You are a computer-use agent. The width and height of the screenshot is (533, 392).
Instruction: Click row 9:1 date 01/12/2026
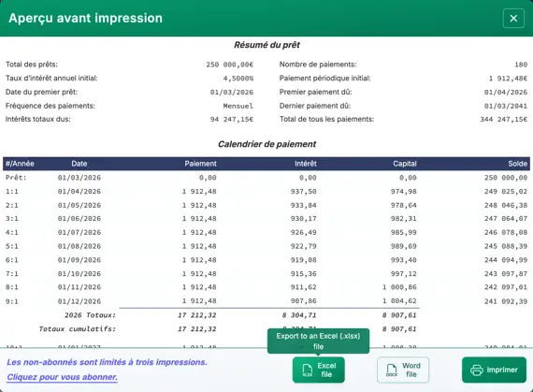click(x=79, y=301)
